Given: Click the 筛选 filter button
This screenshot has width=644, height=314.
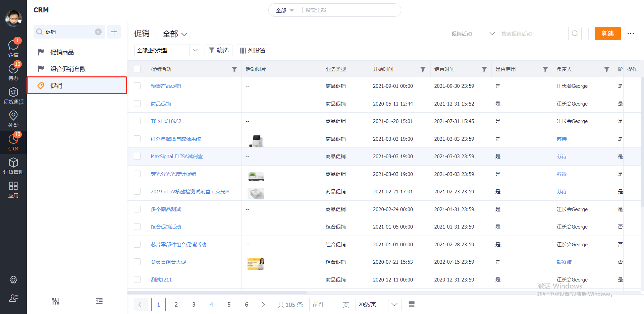Looking at the screenshot, I should 218,50.
